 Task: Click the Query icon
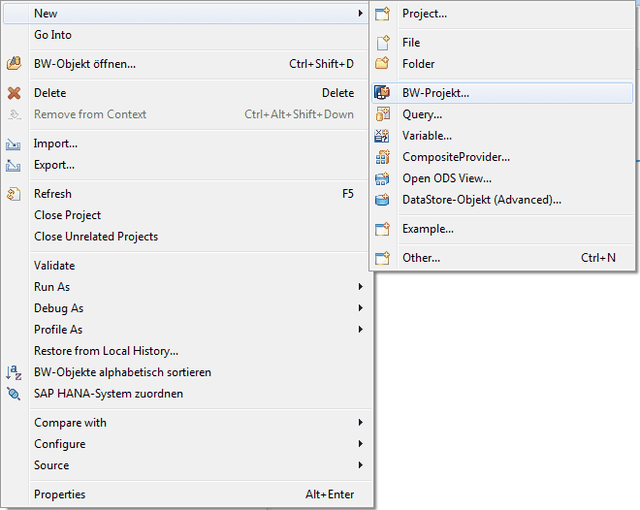[382, 114]
